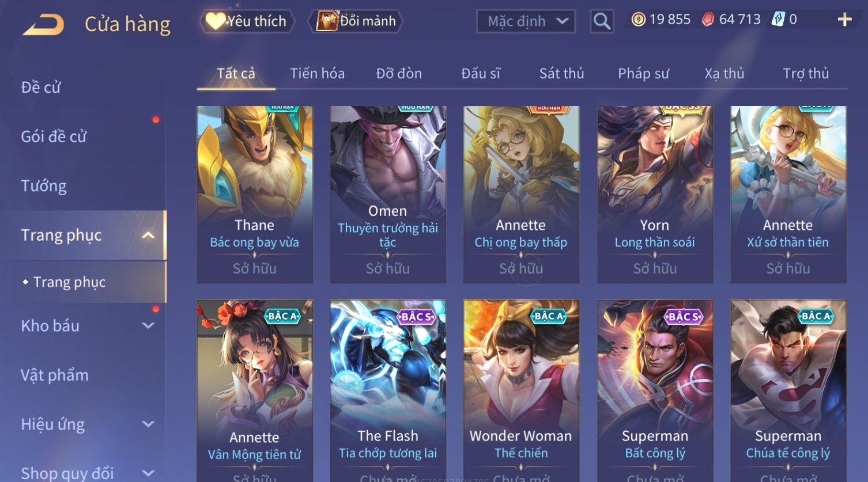The width and height of the screenshot is (868, 482).
Task: Open Đổi mảnh fragment exchange chest
Action: coord(356,21)
